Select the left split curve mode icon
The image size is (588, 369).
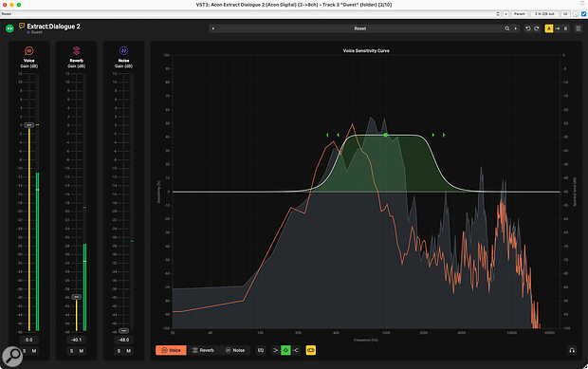click(x=276, y=350)
